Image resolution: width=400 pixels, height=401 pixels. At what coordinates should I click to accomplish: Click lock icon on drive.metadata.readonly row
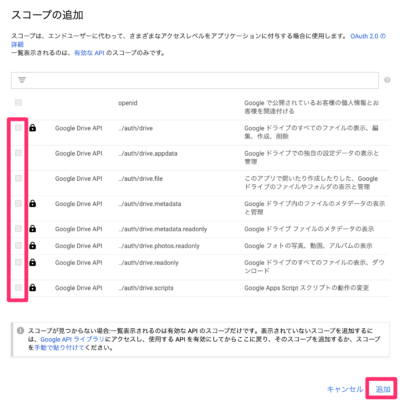pyautogui.click(x=32, y=229)
